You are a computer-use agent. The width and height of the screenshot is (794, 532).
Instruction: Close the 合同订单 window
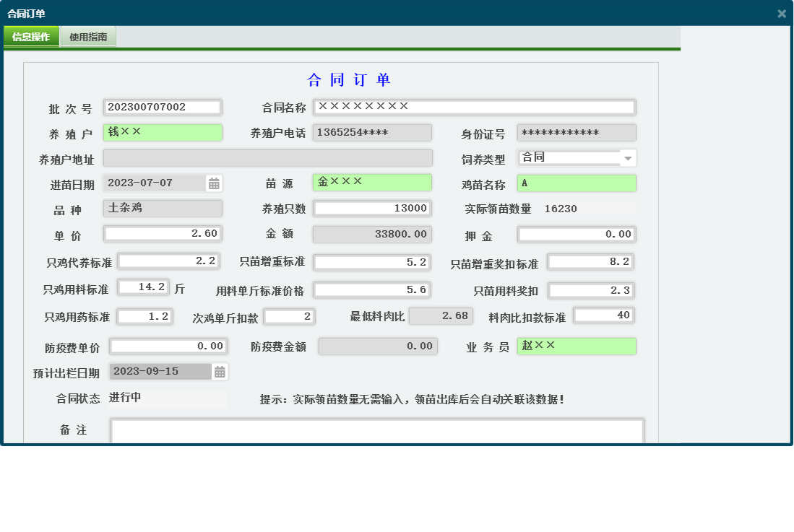pyautogui.click(x=781, y=12)
